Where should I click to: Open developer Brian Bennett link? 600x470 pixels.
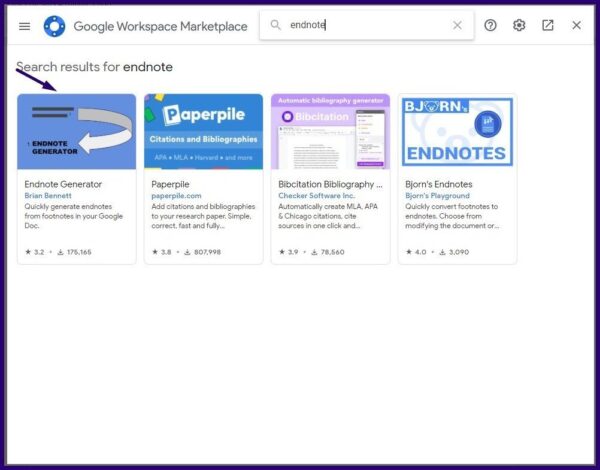(x=48, y=196)
